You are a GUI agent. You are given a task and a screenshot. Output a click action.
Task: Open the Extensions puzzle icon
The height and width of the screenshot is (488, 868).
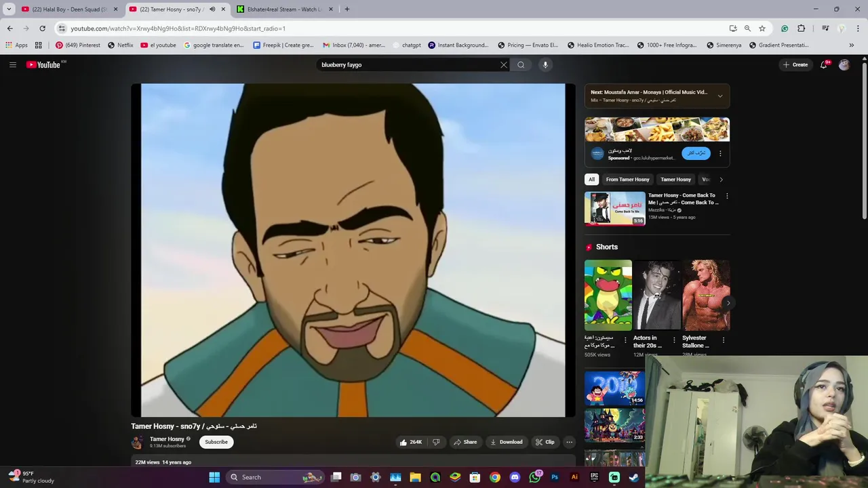point(802,28)
